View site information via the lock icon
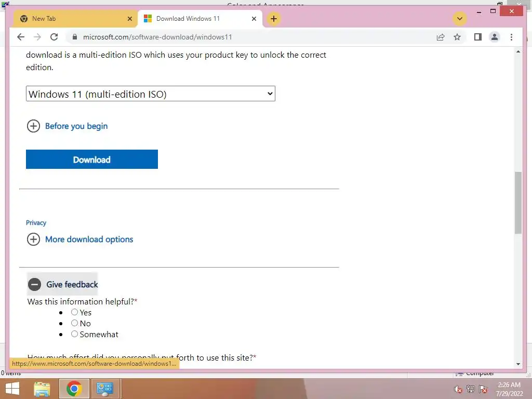Viewport: 532px width, 399px height. point(75,37)
